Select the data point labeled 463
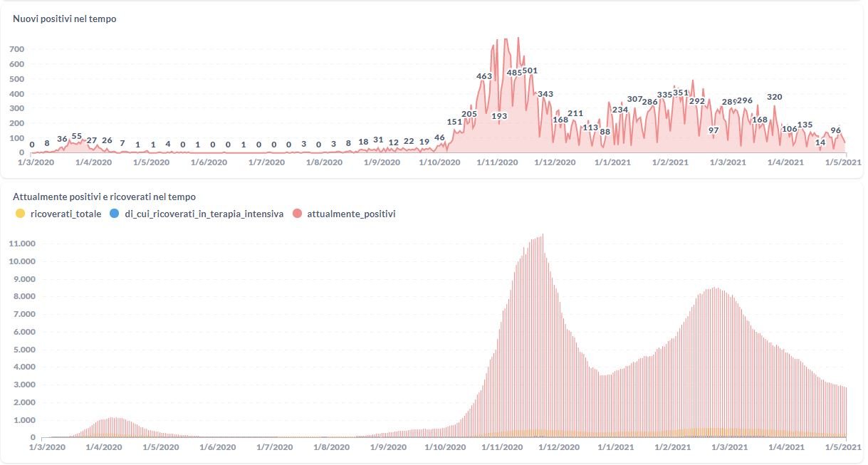Image resolution: width=868 pixels, height=465 pixels. pos(484,76)
